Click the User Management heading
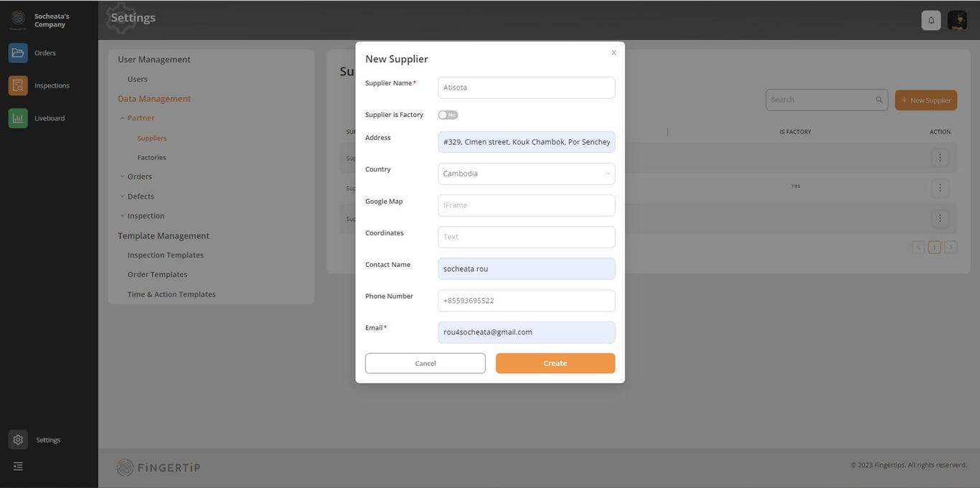 pyautogui.click(x=154, y=60)
